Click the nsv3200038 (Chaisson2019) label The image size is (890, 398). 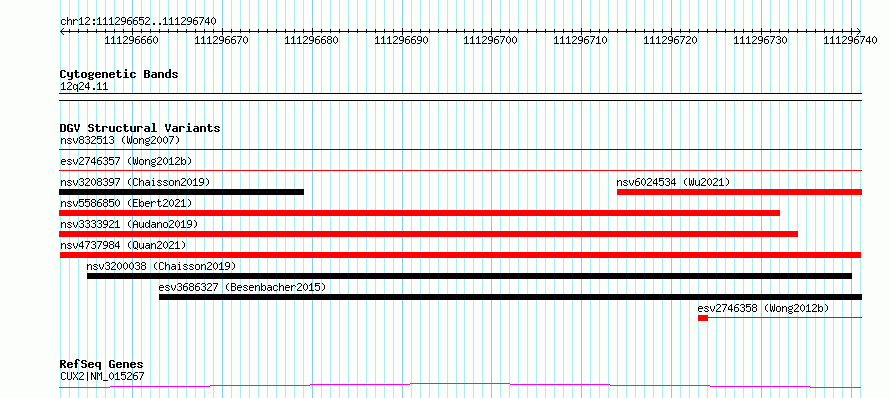tap(161, 266)
